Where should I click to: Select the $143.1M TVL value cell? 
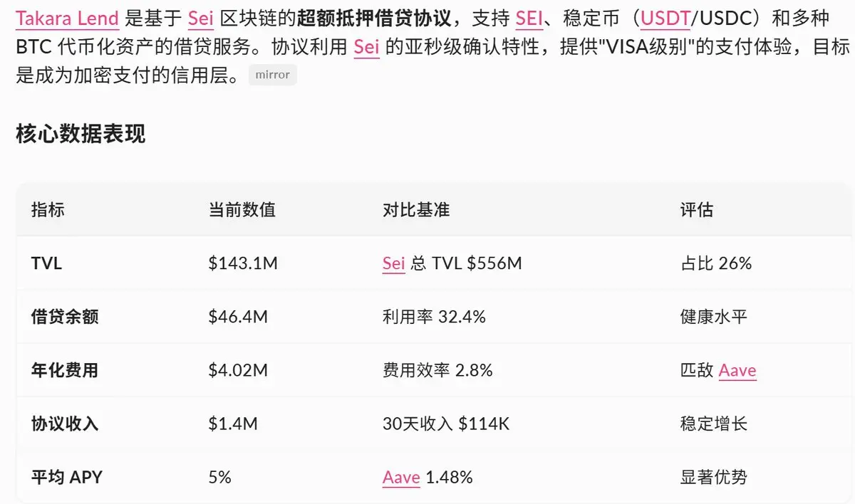[x=242, y=263]
